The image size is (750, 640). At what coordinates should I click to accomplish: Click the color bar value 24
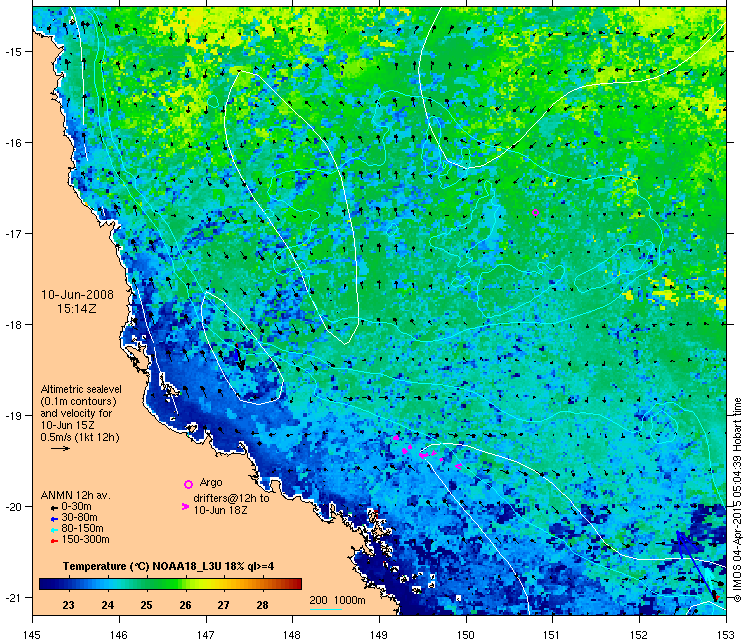pos(108,605)
